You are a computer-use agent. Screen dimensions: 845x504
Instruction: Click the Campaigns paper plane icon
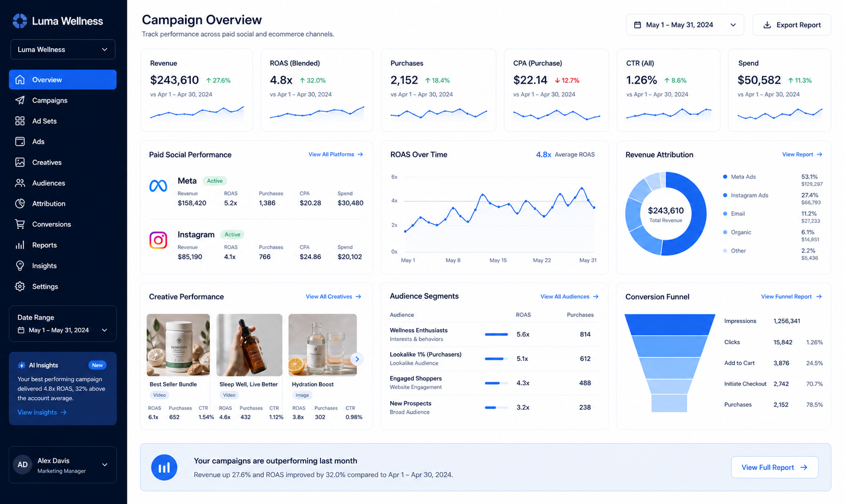(20, 100)
